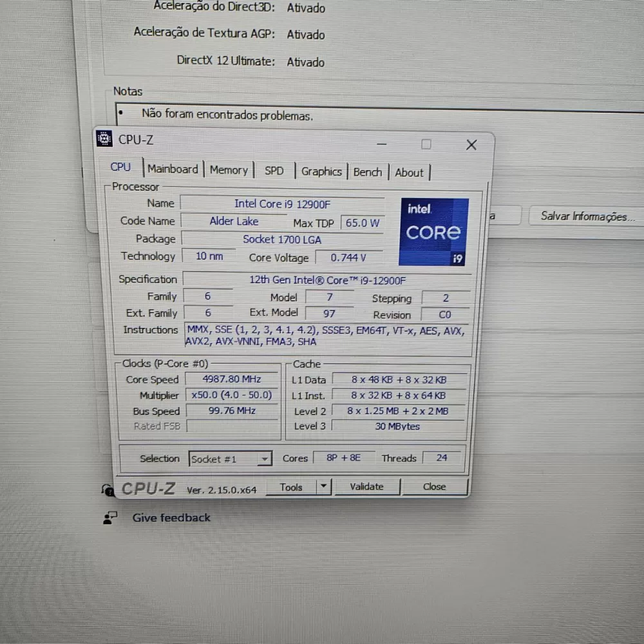Open the SPD tab

(274, 171)
